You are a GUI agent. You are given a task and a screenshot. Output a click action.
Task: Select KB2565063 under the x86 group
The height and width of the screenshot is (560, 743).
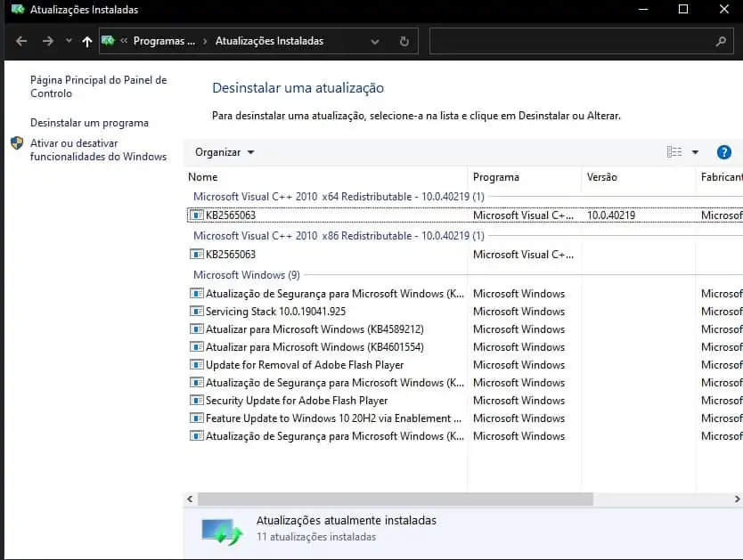click(465, 255)
